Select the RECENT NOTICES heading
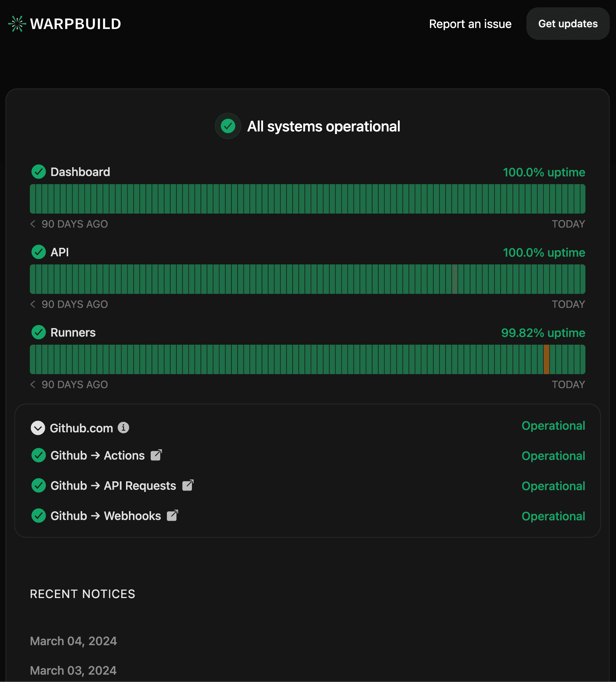Viewport: 616px width, 682px height. [83, 594]
